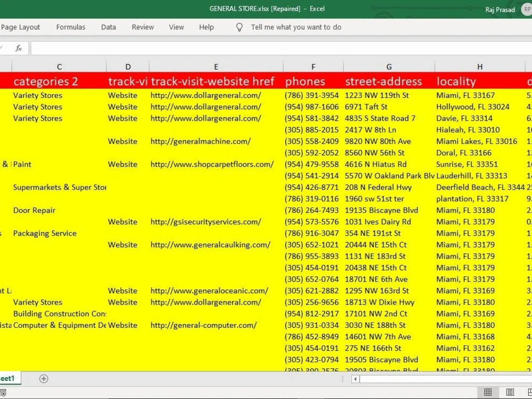
Task: Open http://www.shopcarpetfloors.com/ link cell
Action: point(216,164)
